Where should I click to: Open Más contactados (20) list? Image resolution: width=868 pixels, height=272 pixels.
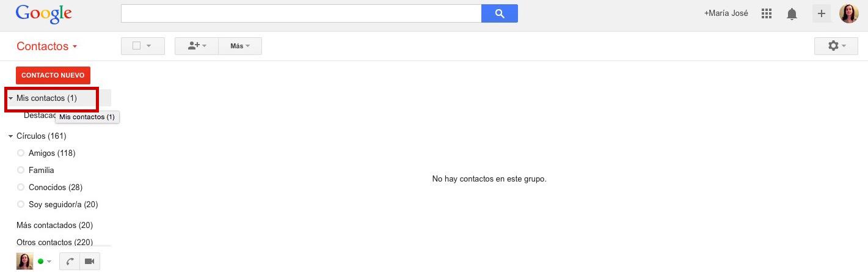coord(54,225)
